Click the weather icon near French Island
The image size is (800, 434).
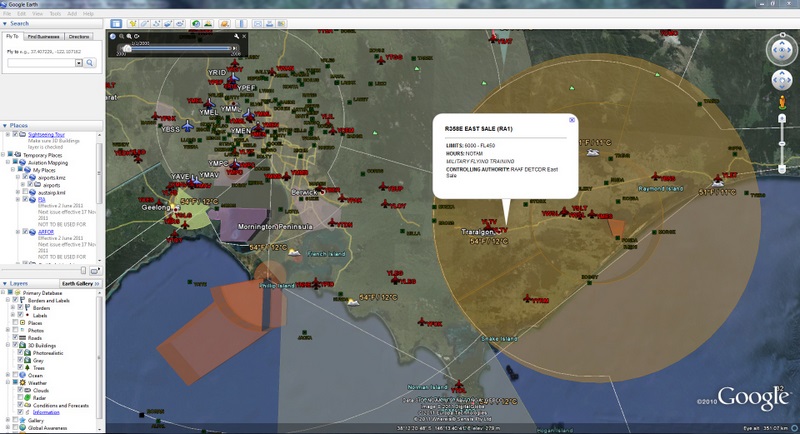pyautogui.click(x=294, y=252)
